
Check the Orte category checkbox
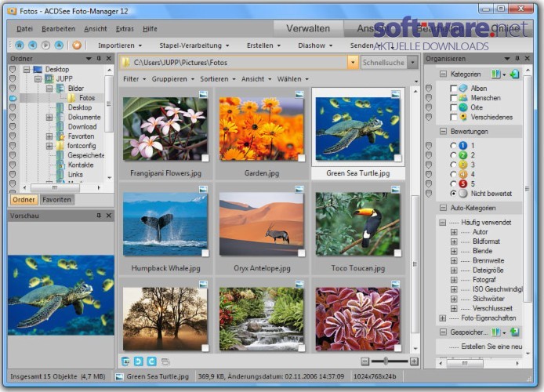coord(453,107)
